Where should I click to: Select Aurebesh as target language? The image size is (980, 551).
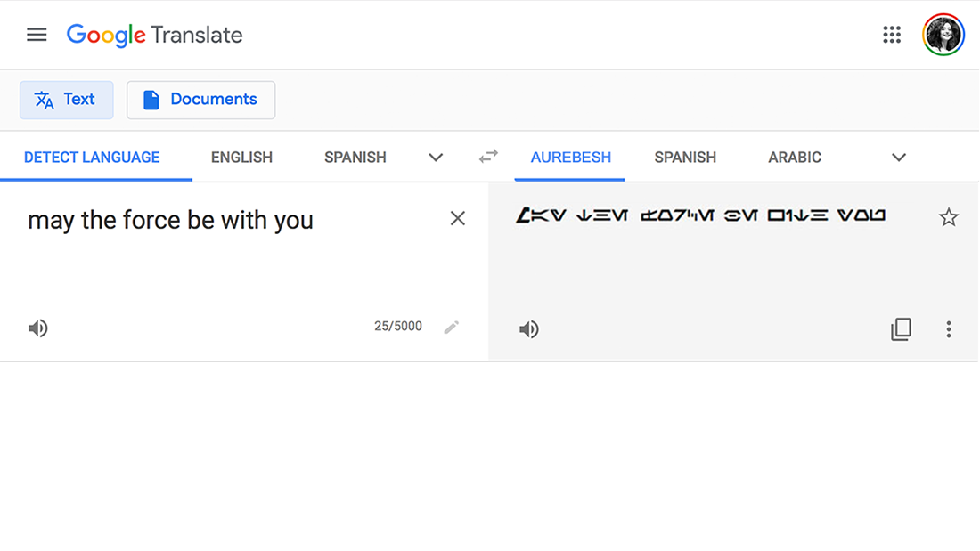pyautogui.click(x=571, y=158)
